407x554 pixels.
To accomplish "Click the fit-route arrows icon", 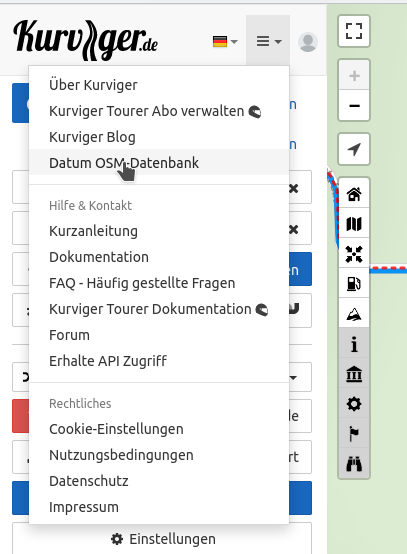I will pyautogui.click(x=354, y=254).
